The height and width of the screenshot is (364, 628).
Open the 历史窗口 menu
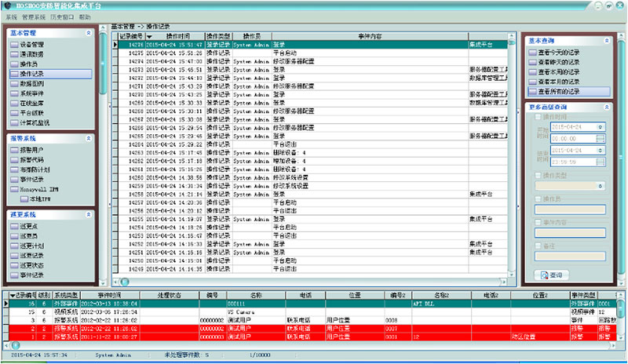(x=62, y=16)
